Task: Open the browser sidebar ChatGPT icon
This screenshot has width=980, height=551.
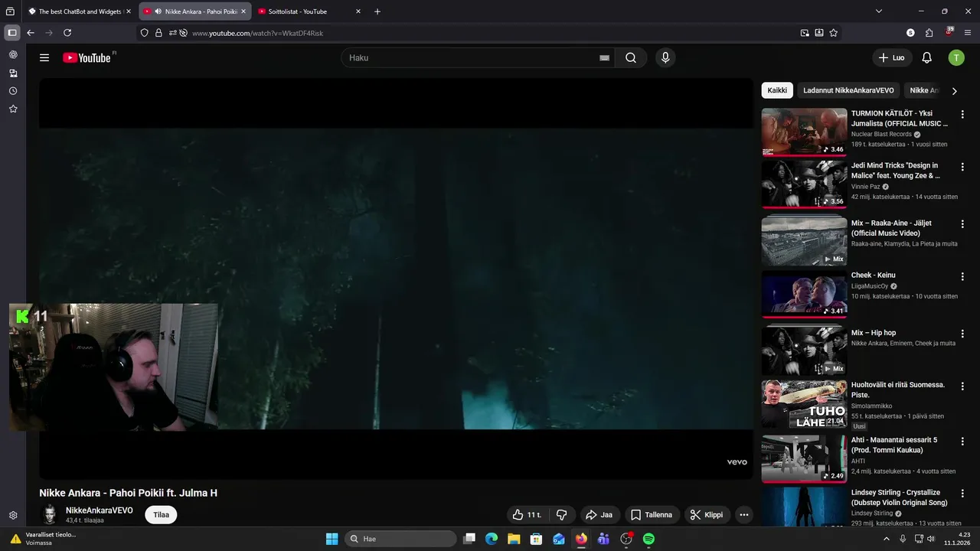Action: (13, 55)
